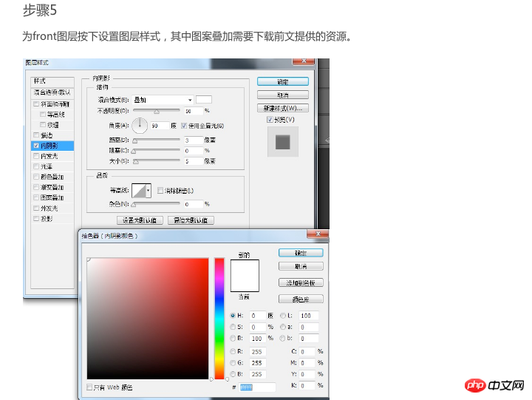Image resolution: width=532 pixels, height=400 pixels.
Task: Click the New Style (新建样式) button
Action: 282,108
